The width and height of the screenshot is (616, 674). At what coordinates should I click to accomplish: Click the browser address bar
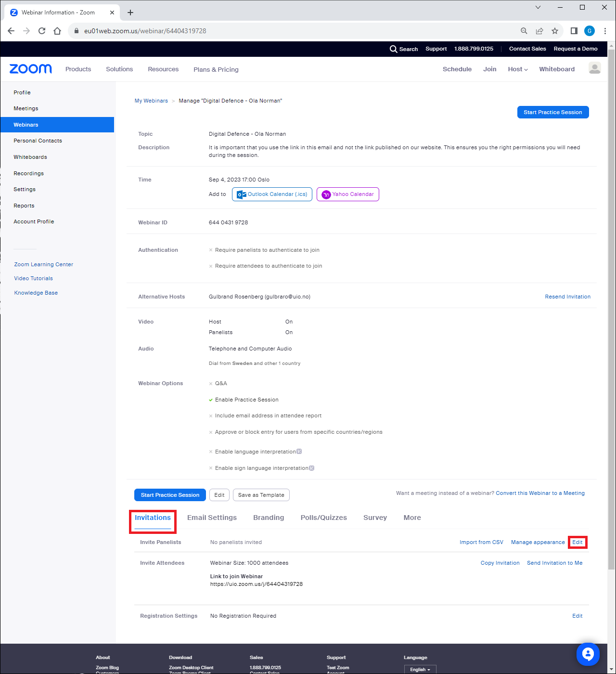click(298, 31)
